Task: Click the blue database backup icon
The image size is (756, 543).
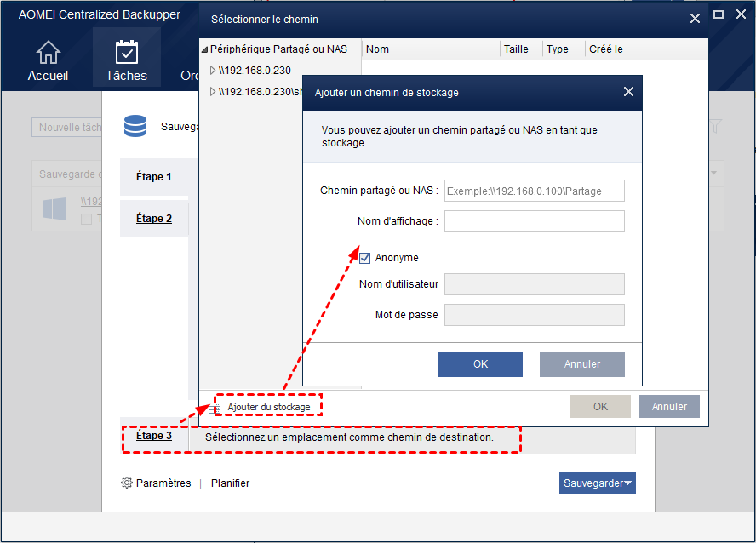Action: (x=135, y=126)
